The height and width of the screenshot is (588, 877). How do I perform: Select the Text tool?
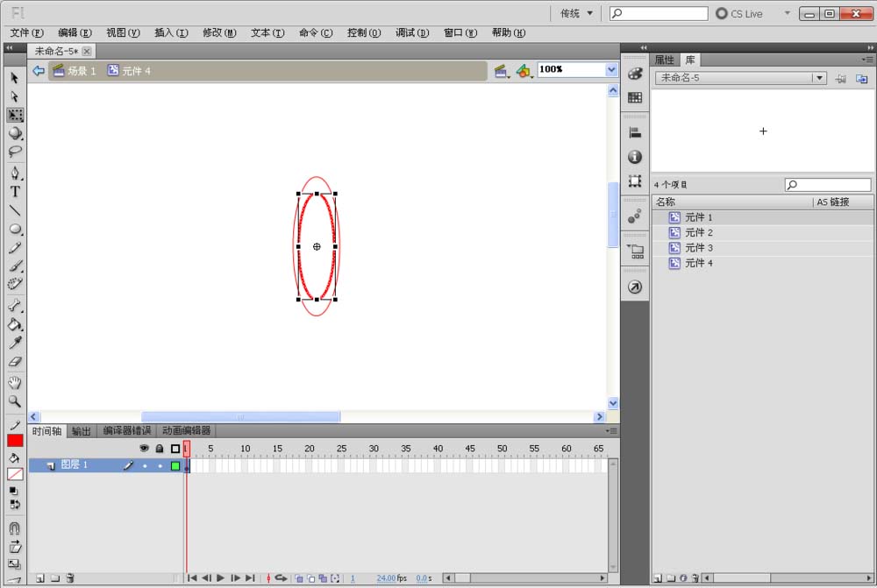[x=15, y=192]
